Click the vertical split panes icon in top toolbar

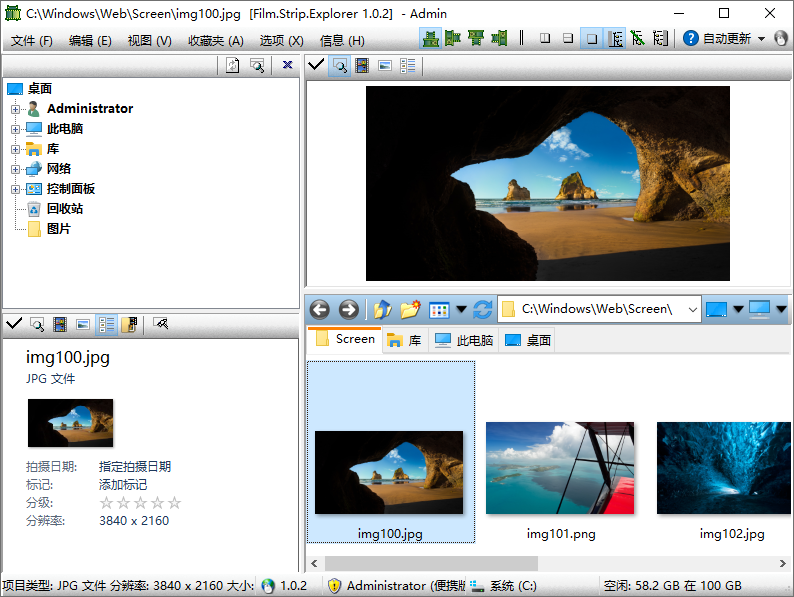tap(545, 38)
